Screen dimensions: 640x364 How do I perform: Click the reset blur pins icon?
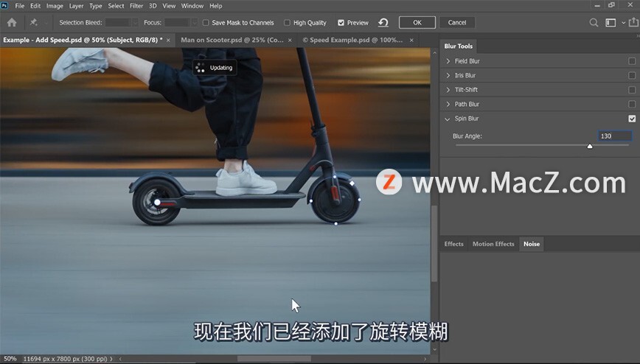383,22
